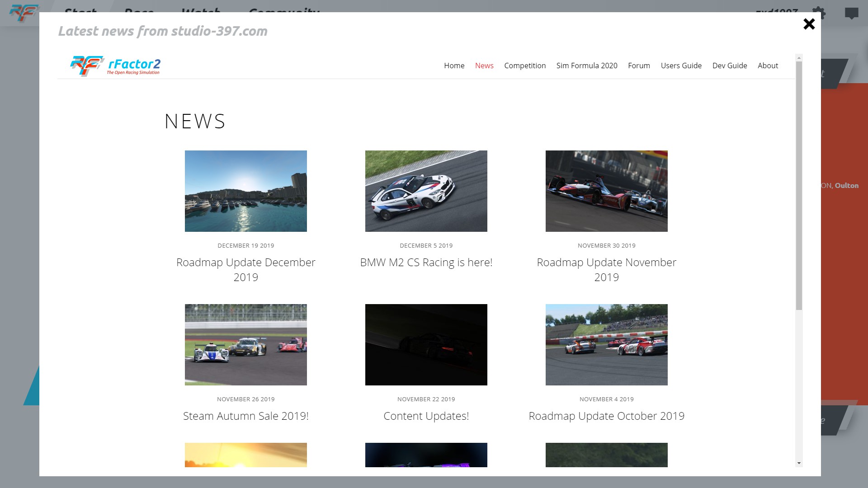
Task: Open Content Updates dark thumbnail image
Action: point(426,345)
